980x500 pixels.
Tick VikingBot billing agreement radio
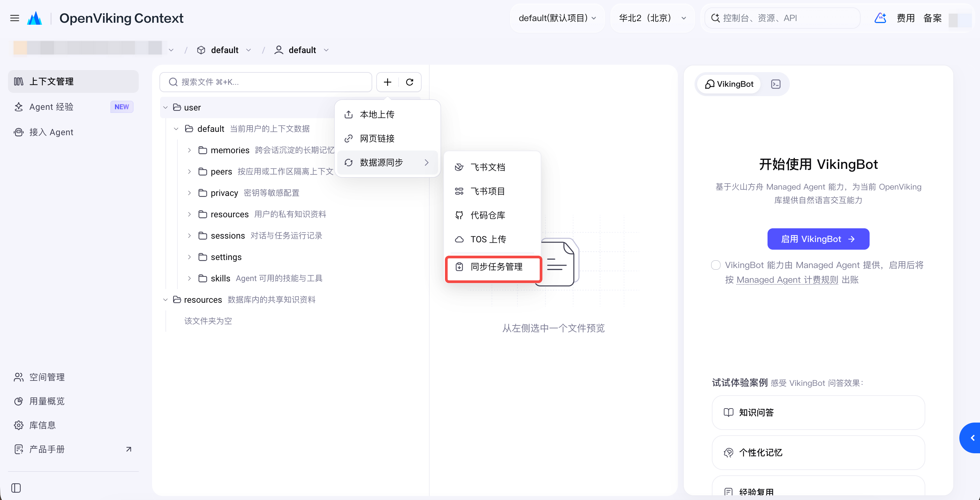715,265
